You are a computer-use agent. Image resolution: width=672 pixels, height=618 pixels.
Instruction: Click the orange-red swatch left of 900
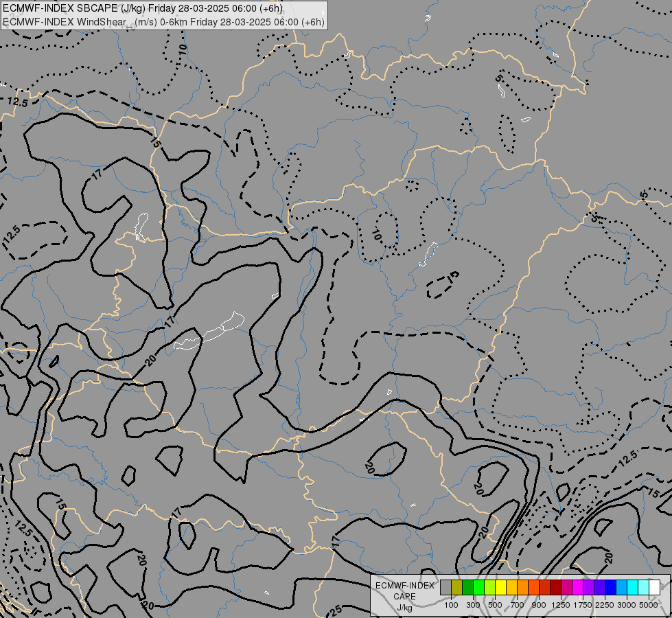534,588
